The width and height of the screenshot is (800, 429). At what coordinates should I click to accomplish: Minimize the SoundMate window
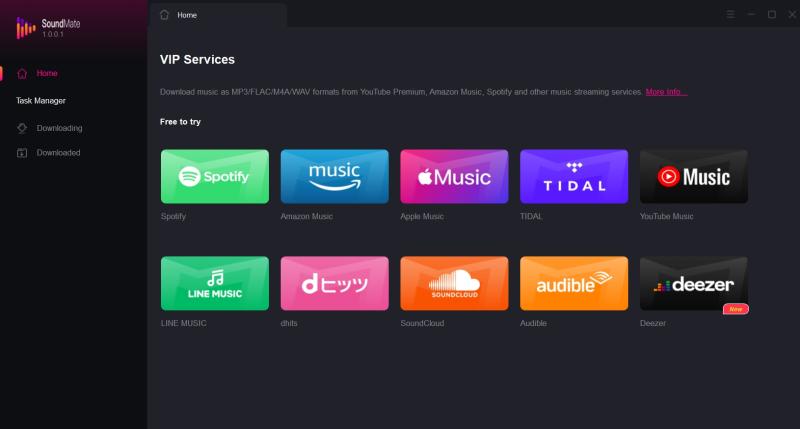click(752, 15)
